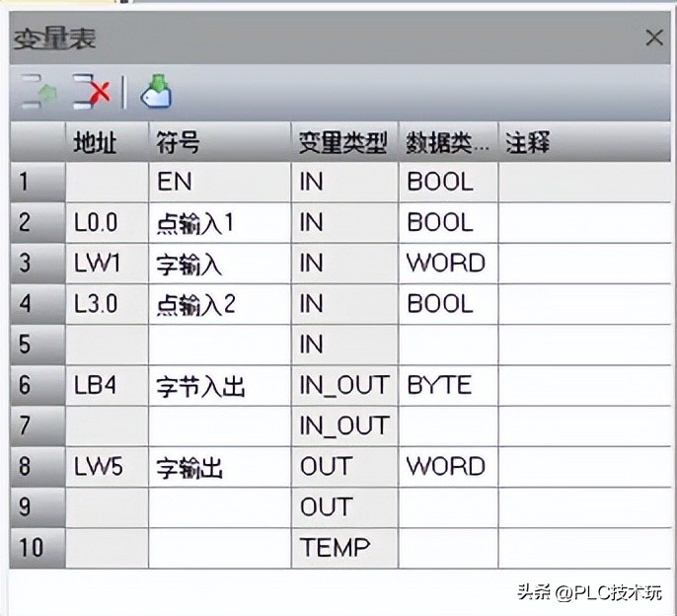This screenshot has width=677, height=616.
Task: Click OUT variable type in row 9
Action: 344,506
